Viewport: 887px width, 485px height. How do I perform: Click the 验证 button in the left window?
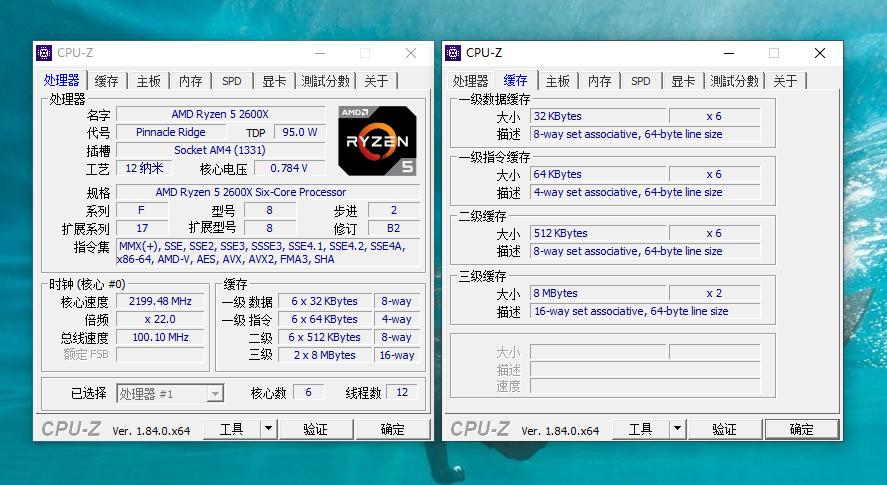(x=316, y=429)
